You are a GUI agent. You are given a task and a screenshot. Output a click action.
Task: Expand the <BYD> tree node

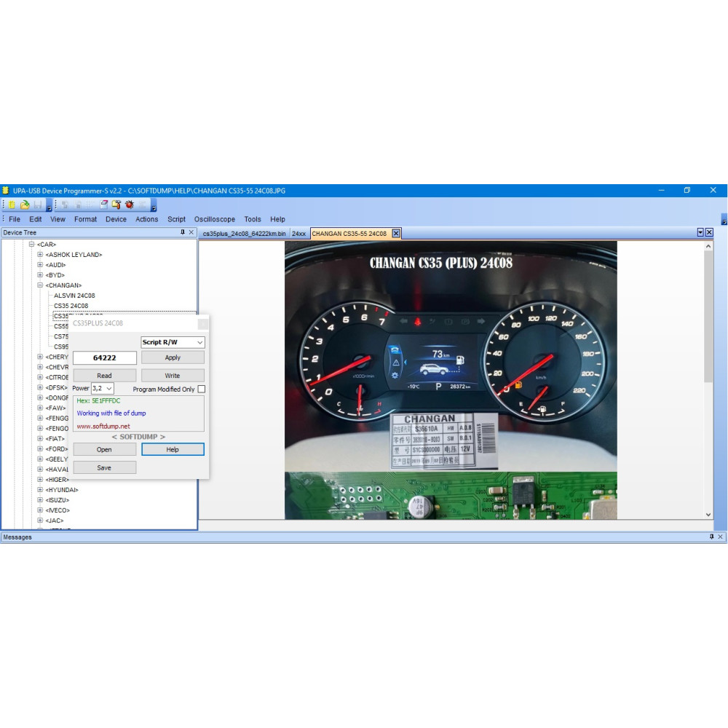point(40,275)
